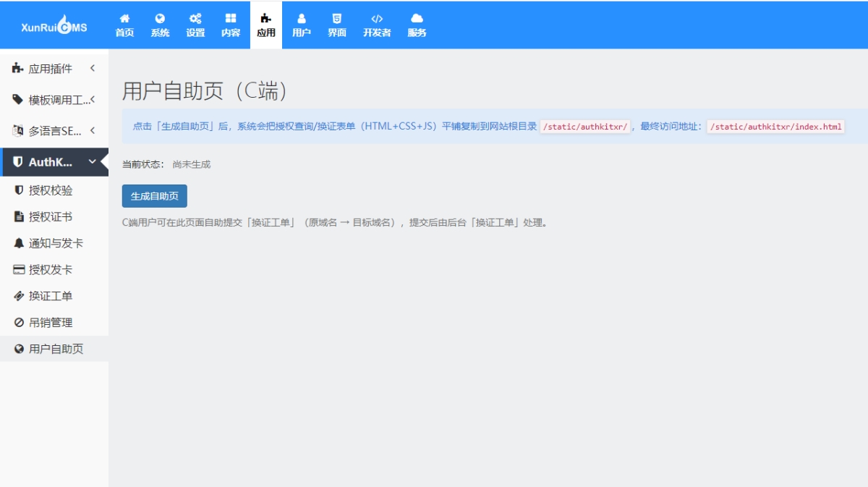Click the 用户自助页（C端）page heading
Screen dimensions: 868x487
tap(205, 91)
